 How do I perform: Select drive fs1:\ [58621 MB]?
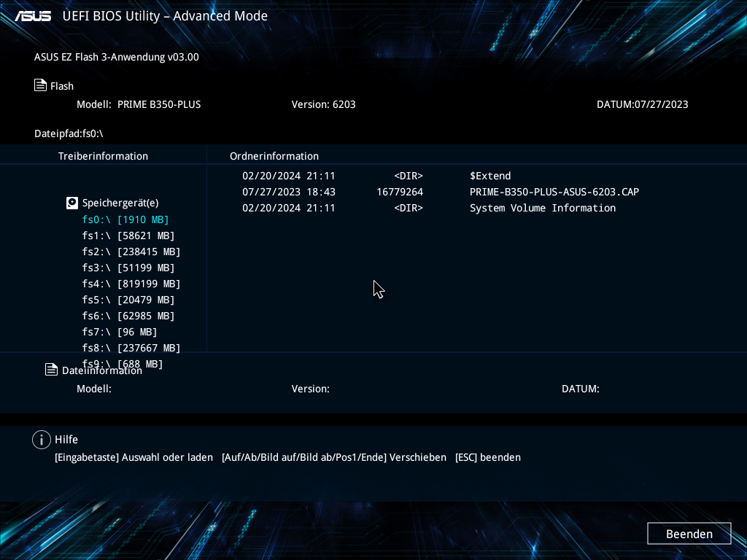pyautogui.click(x=128, y=236)
